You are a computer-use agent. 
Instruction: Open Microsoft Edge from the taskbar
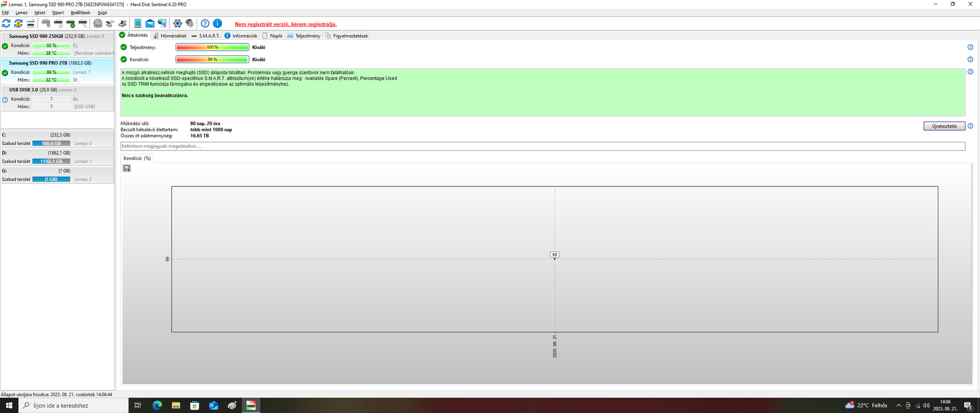coord(157,405)
